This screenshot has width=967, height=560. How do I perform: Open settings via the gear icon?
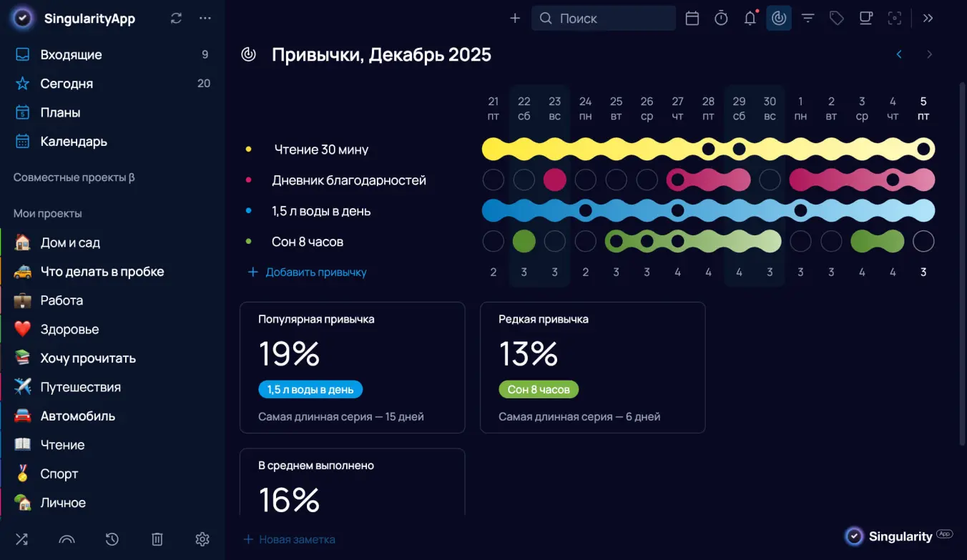[x=202, y=539]
